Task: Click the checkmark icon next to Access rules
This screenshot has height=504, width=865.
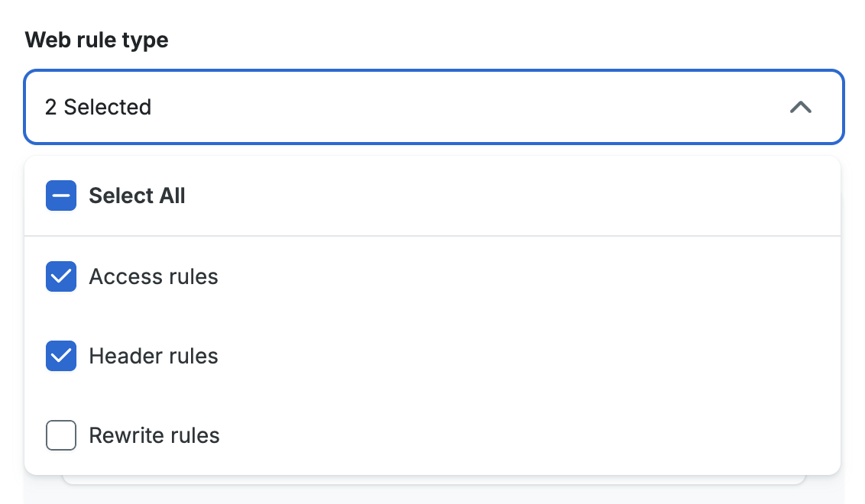Action: click(61, 276)
